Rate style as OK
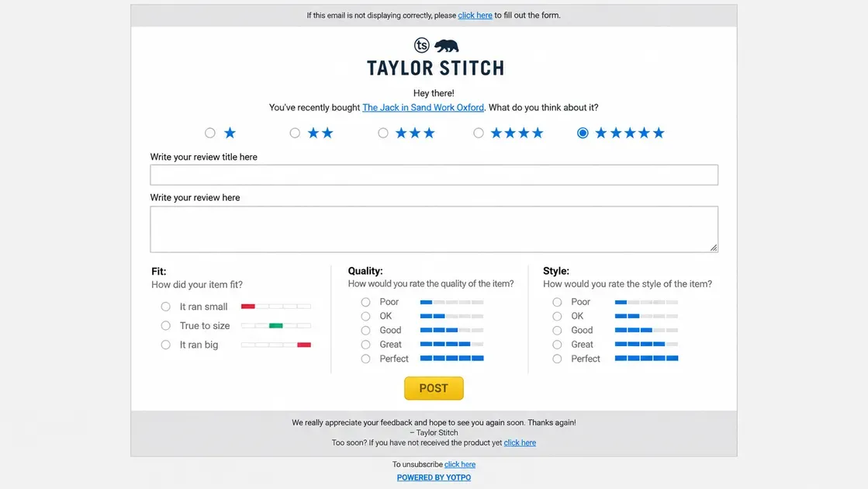The image size is (868, 489). tap(557, 316)
